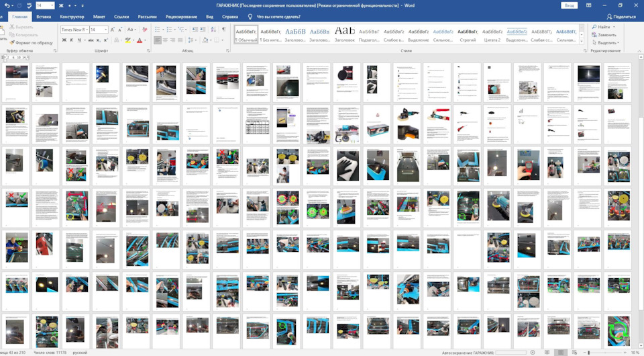This screenshot has width=644, height=356.
Task: Open the numbered list dropdown arrow
Action: [175, 30]
